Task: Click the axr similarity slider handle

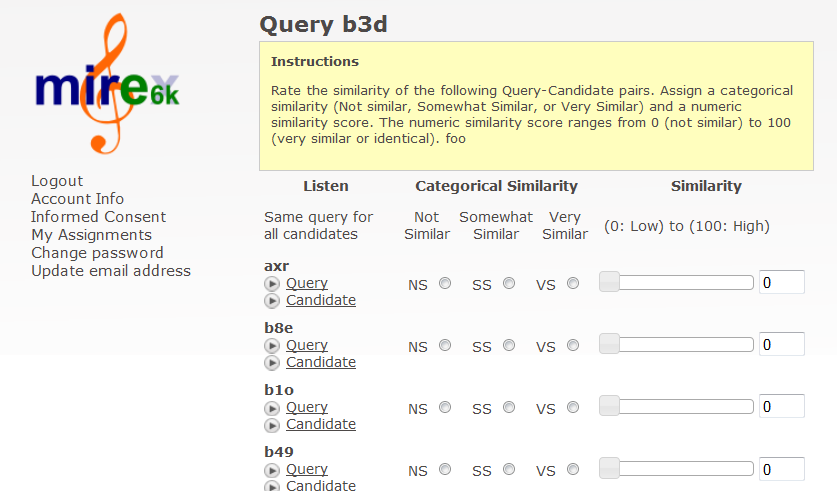Action: (609, 282)
